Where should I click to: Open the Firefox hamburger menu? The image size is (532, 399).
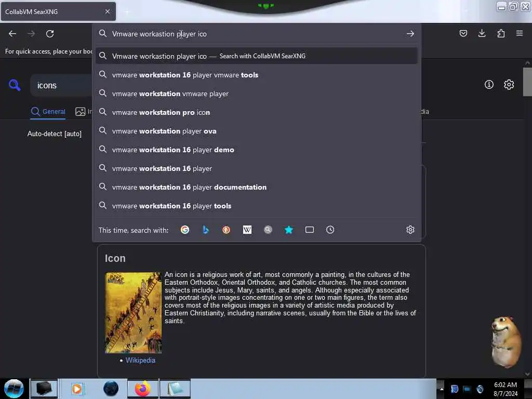coord(520,33)
